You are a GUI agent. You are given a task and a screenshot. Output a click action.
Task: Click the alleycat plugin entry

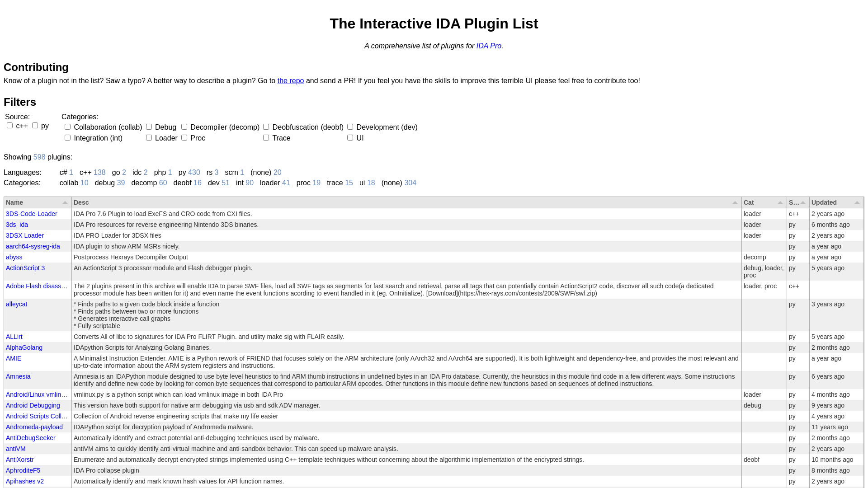coord(17,304)
